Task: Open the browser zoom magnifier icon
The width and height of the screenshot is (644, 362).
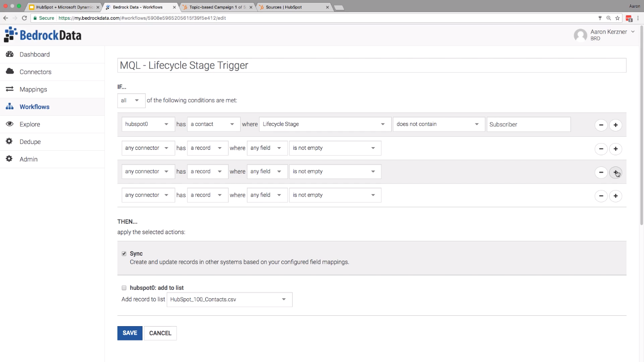Action: (x=609, y=18)
